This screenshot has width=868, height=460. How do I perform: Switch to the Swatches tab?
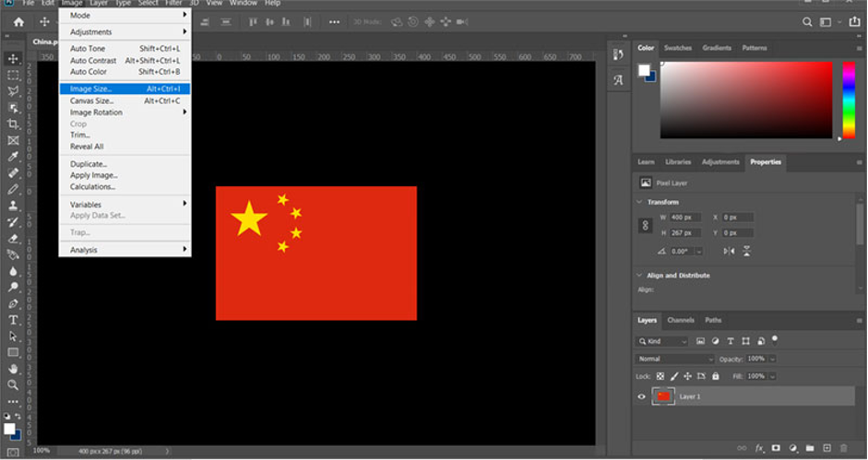click(678, 48)
